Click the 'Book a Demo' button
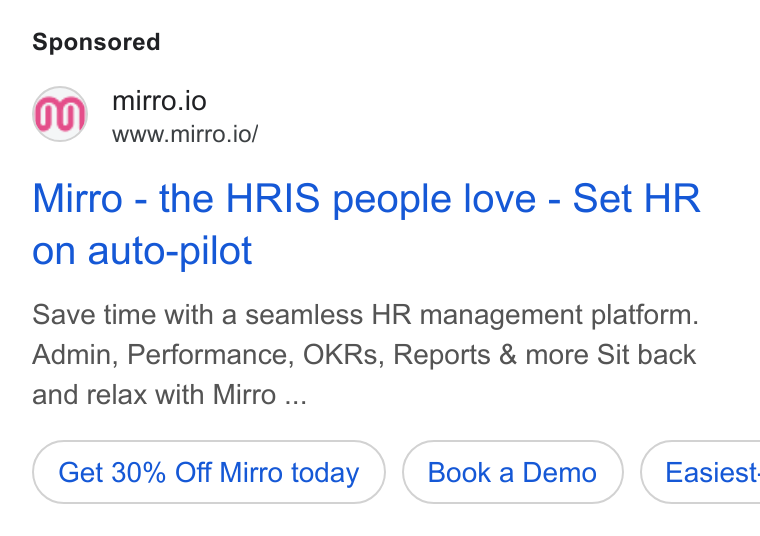 coord(512,472)
